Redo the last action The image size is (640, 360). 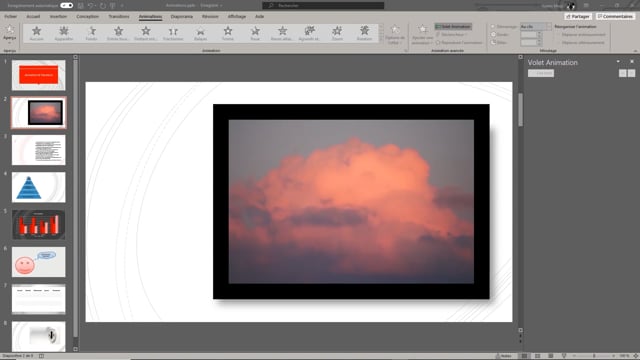[x=102, y=6]
